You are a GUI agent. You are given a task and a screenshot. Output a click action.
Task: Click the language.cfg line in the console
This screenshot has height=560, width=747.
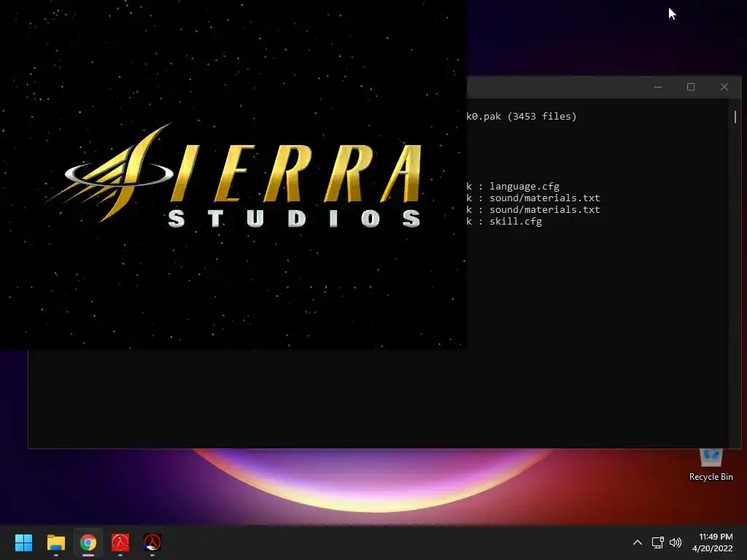point(513,187)
